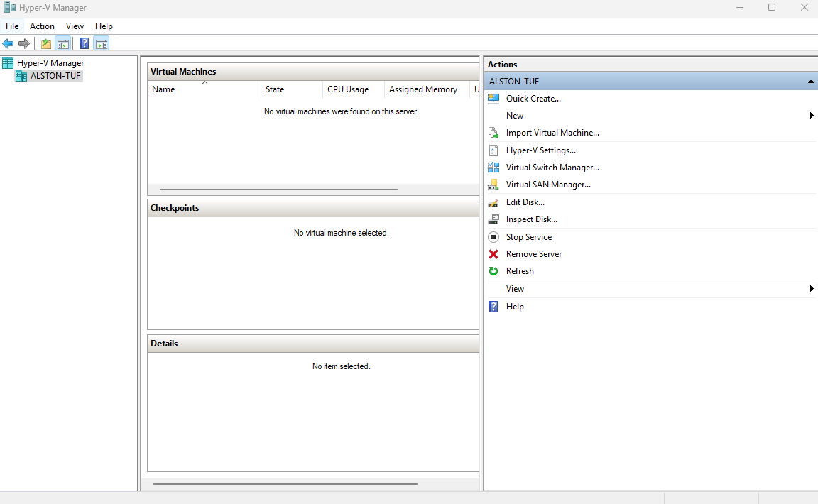
Task: Toggle the Action pane visibility
Action: [x=102, y=43]
